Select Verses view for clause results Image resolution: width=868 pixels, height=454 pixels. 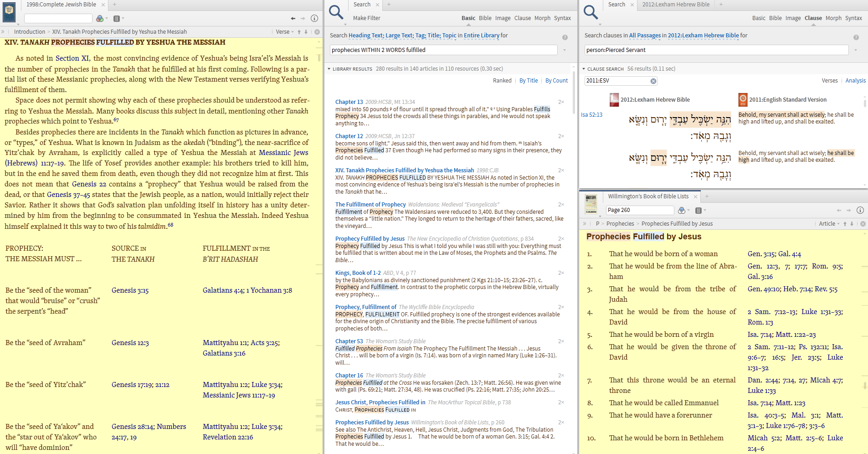click(x=830, y=81)
